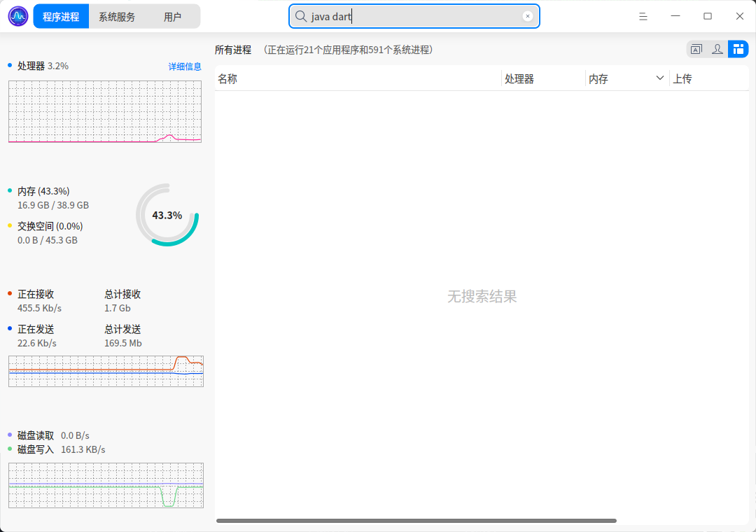Maximize the System Monitor window
Viewport: 756px width, 532px height.
tap(707, 16)
